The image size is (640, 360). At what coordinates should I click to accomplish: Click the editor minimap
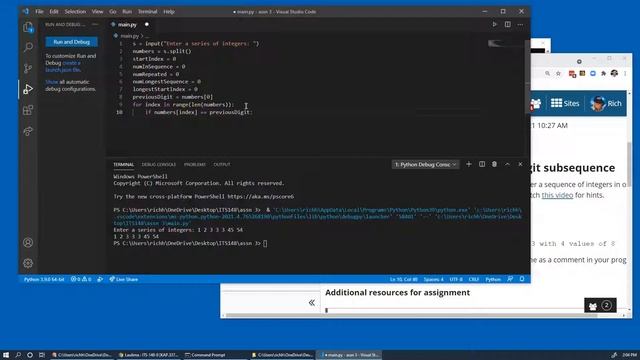click(505, 44)
